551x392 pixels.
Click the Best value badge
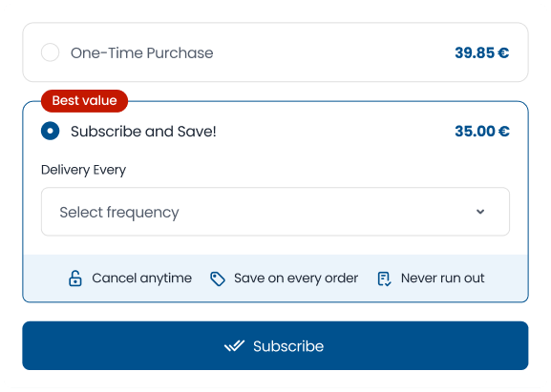tap(84, 101)
